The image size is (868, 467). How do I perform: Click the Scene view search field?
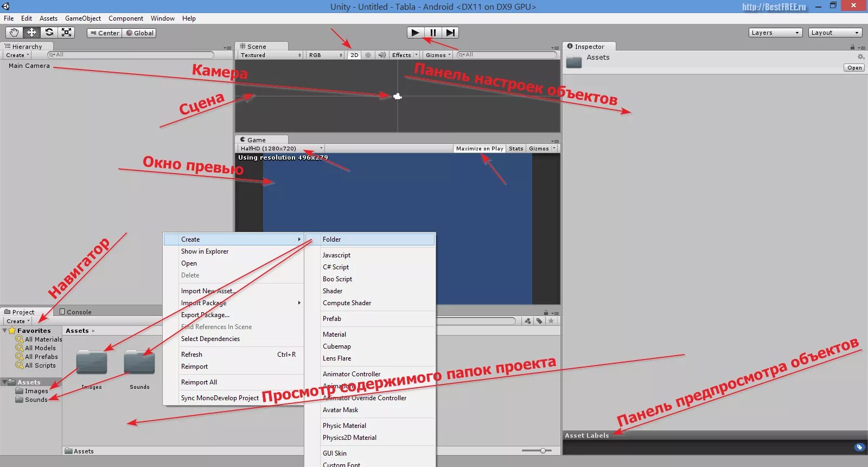507,55
